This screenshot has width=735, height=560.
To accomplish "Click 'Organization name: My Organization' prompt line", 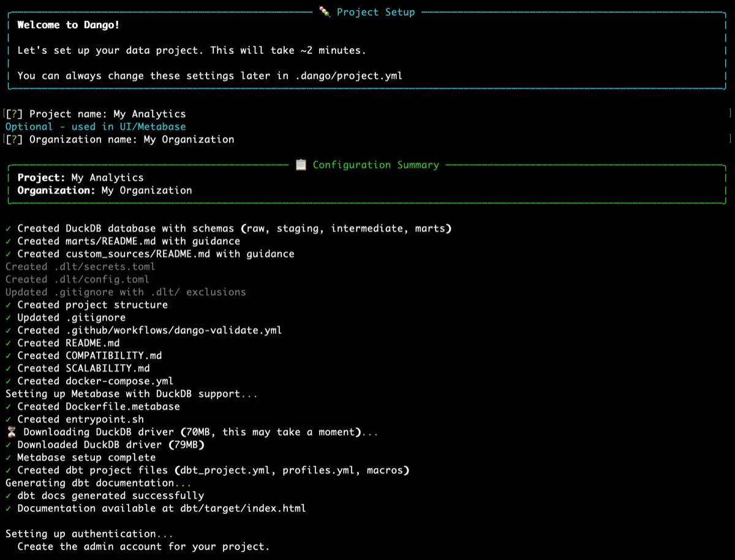I will [x=119, y=139].
